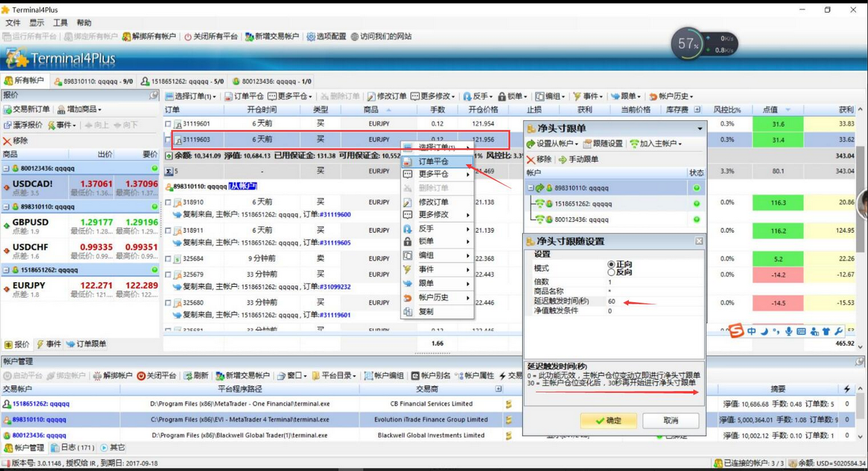Collapse account group 800123436 in quotes list
868x471 pixels.
point(6,169)
